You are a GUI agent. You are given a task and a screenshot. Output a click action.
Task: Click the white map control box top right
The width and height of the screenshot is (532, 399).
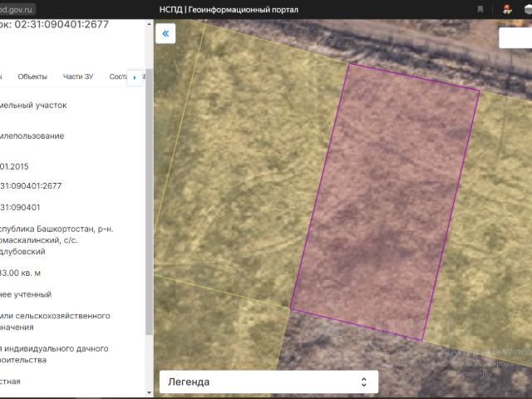[515, 37]
